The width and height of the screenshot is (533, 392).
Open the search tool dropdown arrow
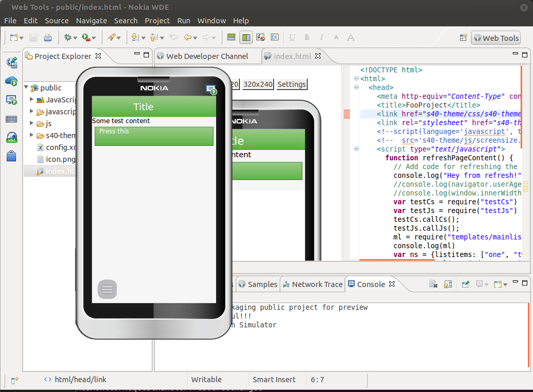click(x=118, y=38)
